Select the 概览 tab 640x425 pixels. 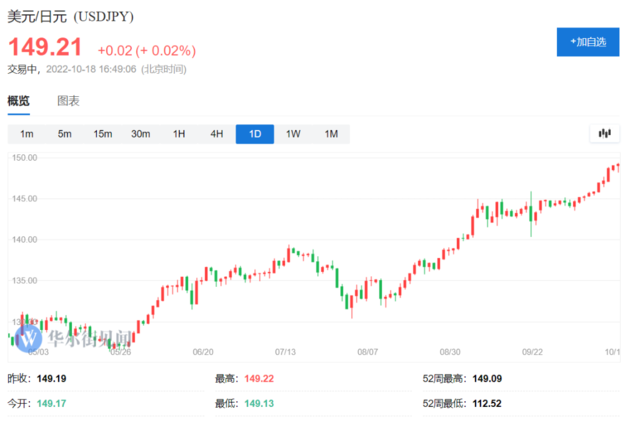tap(18, 101)
